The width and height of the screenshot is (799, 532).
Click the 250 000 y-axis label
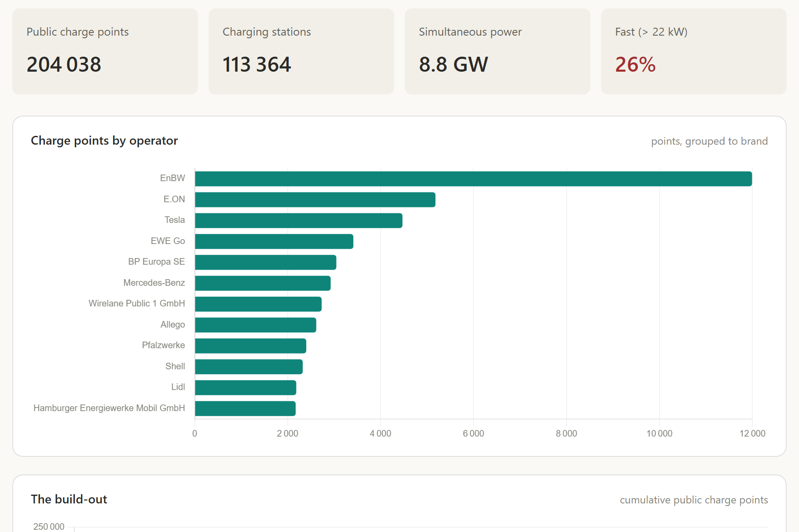[49, 527]
